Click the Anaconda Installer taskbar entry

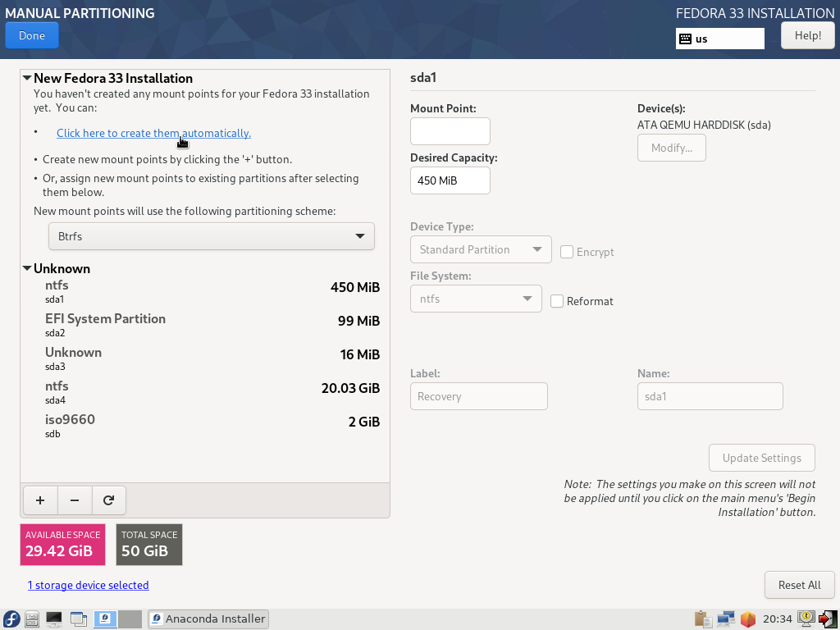[x=208, y=619]
